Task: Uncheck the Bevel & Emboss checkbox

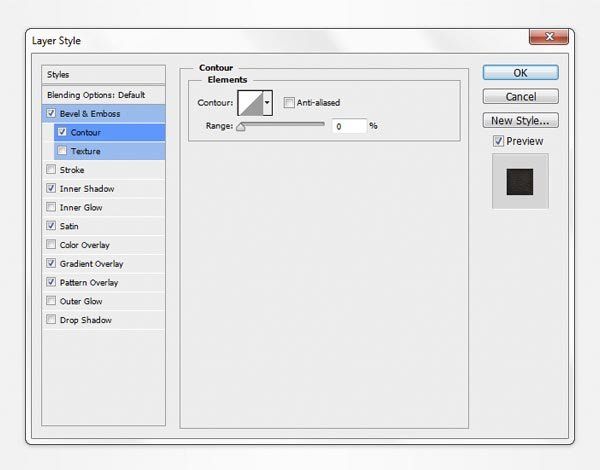Action: point(51,113)
